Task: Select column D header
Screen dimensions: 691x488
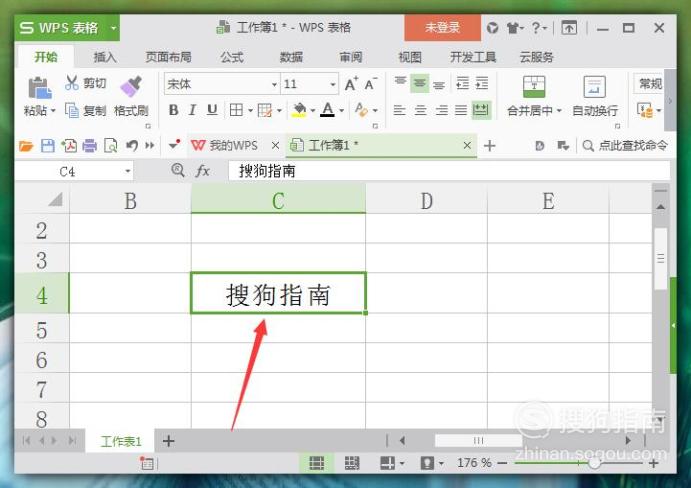Action: (x=427, y=201)
